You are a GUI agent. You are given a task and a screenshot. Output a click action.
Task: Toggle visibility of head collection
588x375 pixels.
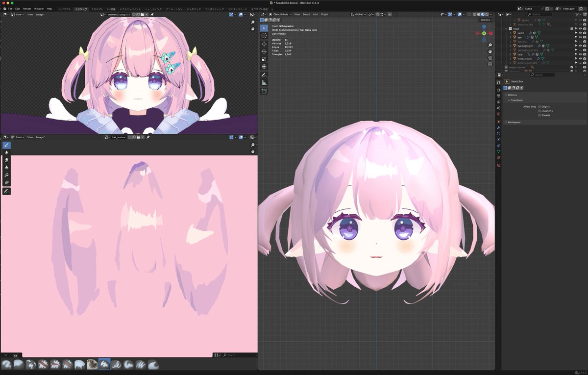580,28
